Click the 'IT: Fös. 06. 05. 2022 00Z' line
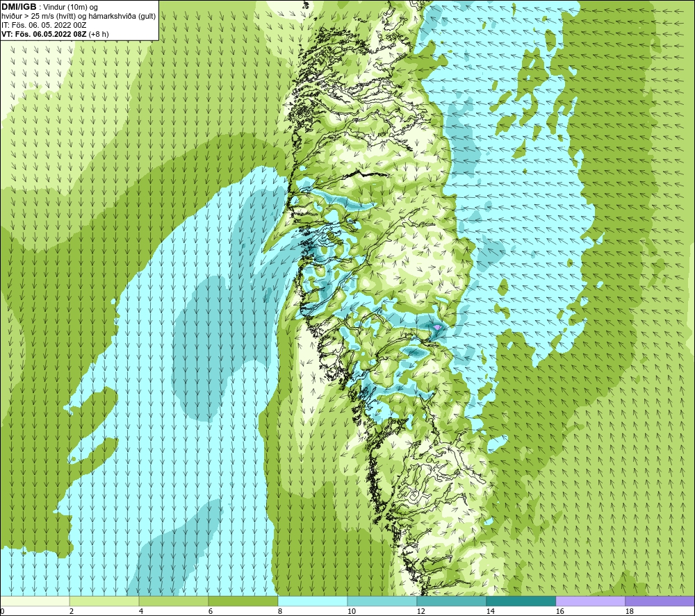This screenshot has width=695, height=616. (44, 25)
